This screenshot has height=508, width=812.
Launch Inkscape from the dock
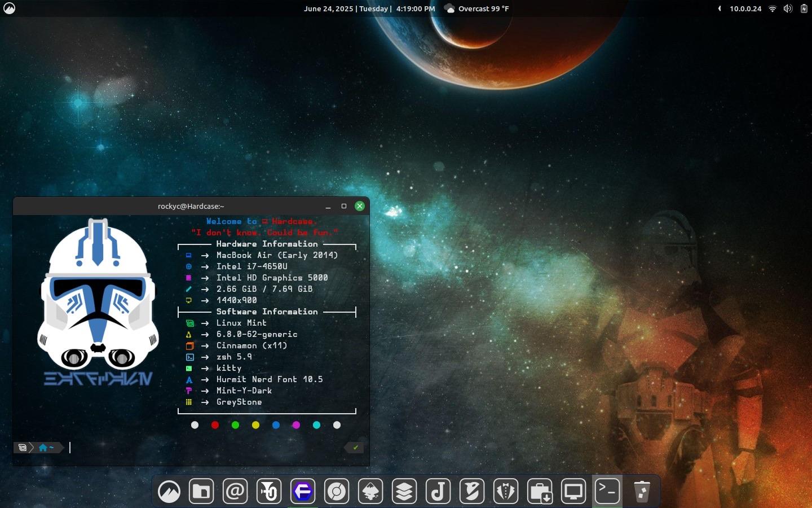(x=370, y=492)
